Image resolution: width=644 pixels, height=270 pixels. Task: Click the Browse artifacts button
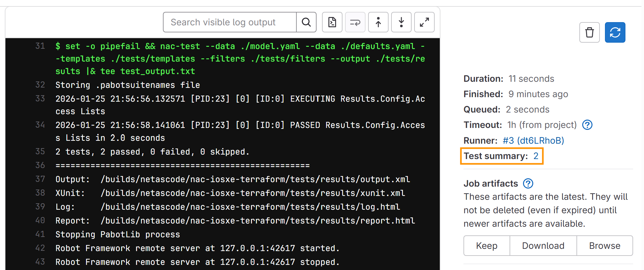(605, 246)
